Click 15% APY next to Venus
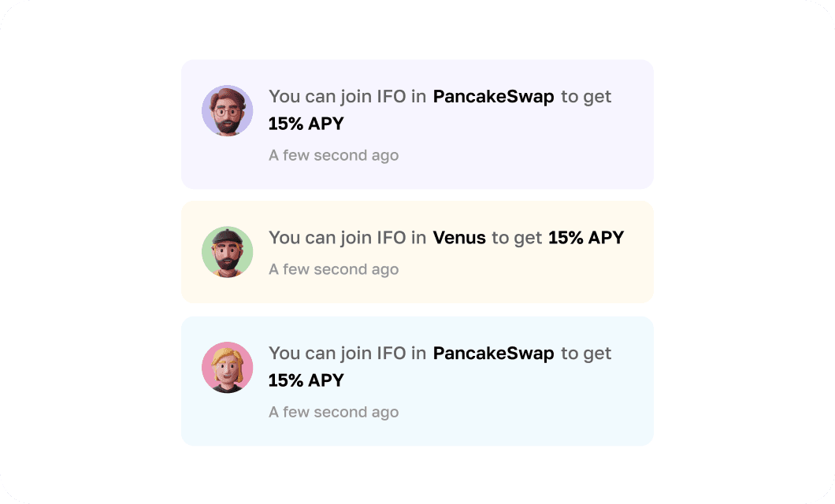This screenshot has height=504, width=835. (586, 237)
